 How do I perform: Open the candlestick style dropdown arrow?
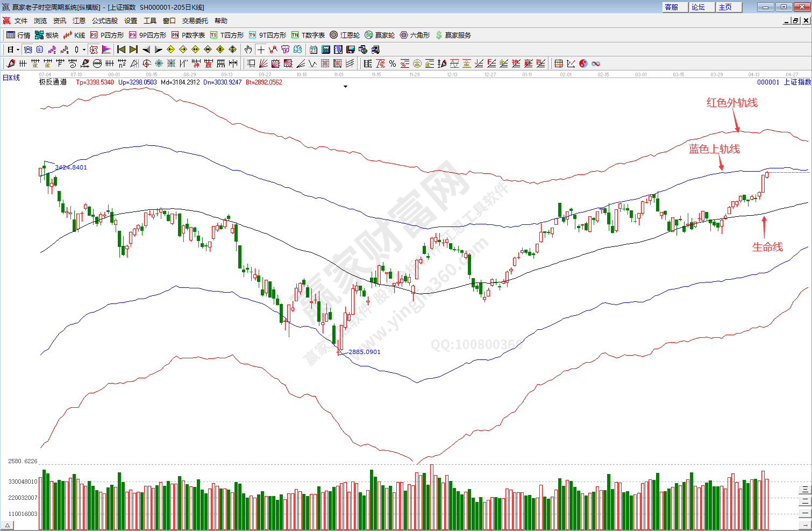[84, 50]
